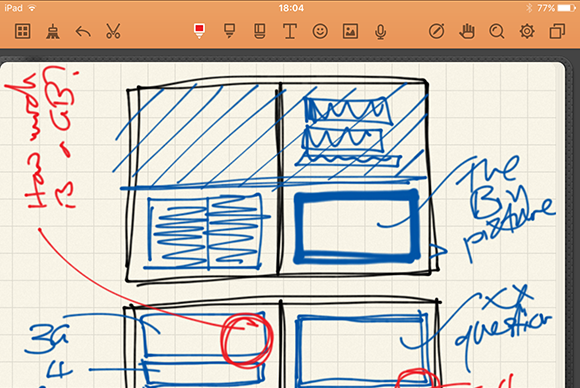Select the highlighter marker tool
The image size is (580, 388).
[x=229, y=31]
